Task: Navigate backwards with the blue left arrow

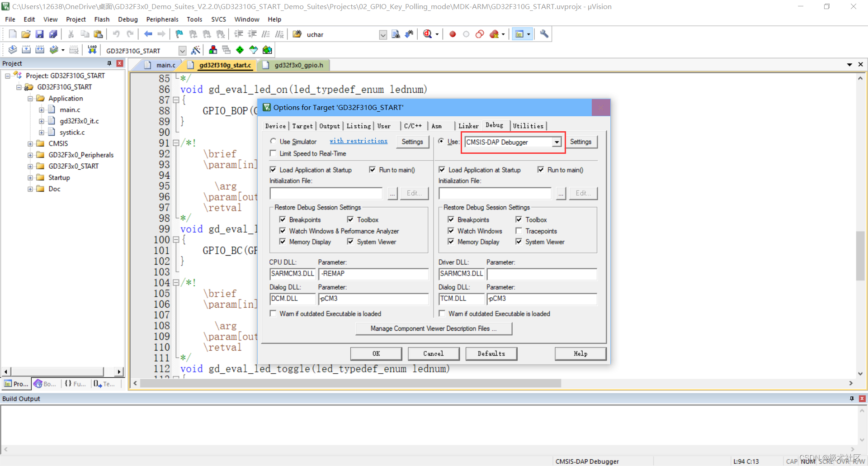Action: 148,34
